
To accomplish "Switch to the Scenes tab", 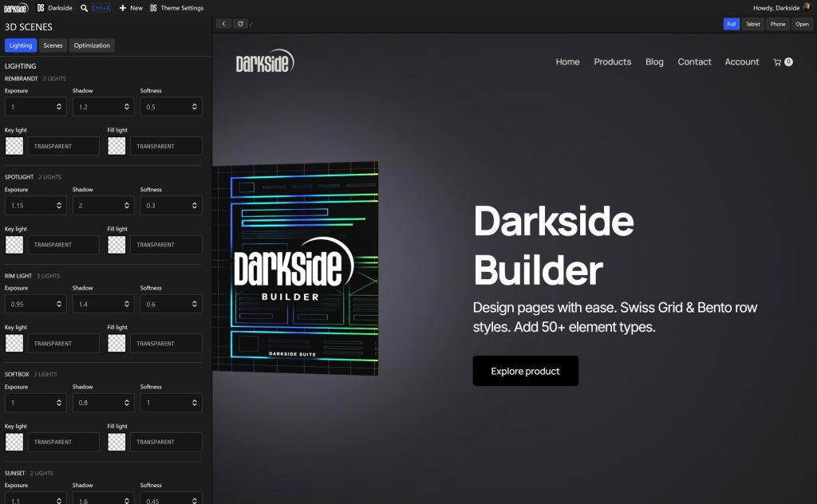I will tap(53, 45).
